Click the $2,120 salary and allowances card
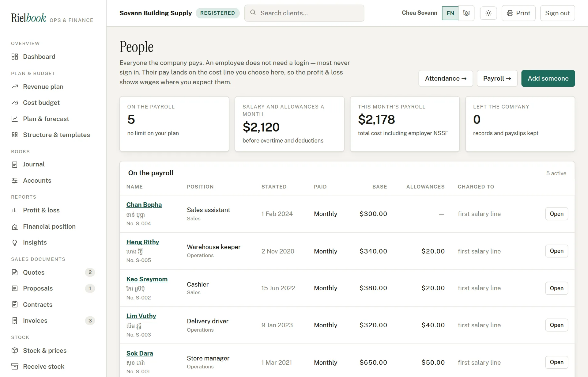This screenshot has height=377, width=588. (289, 124)
